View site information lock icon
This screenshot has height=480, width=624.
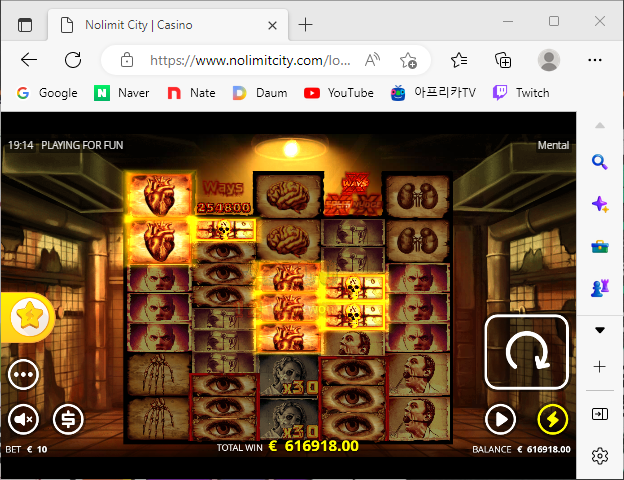click(127, 60)
